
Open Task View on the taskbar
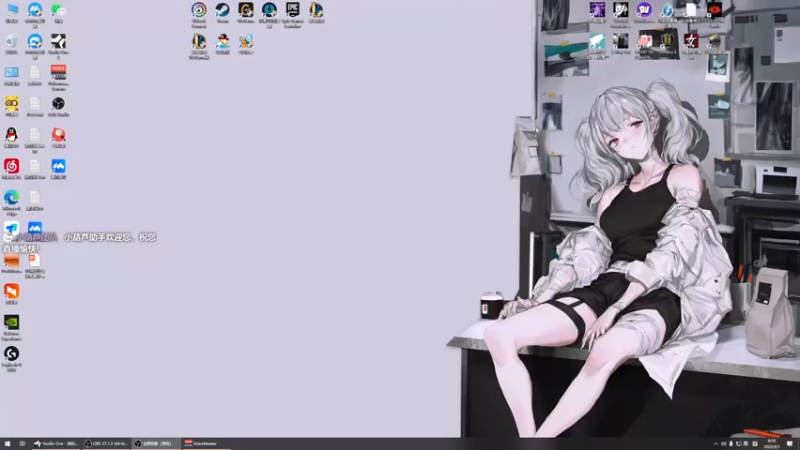point(22,443)
